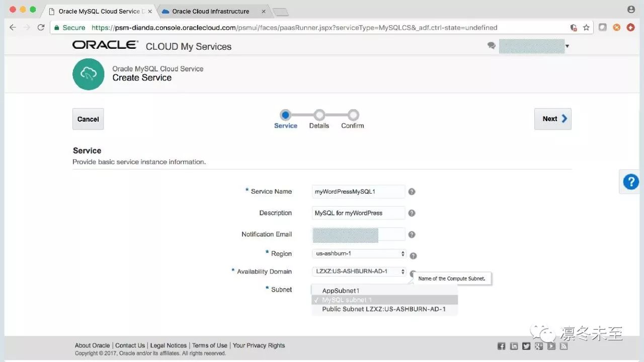Click the Description input field
Image resolution: width=644 pixels, height=362 pixels.
point(358,213)
